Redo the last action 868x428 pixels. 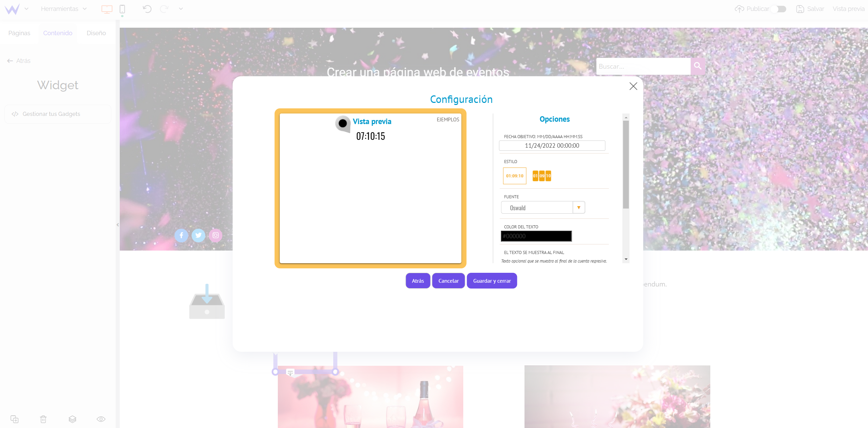coord(164,9)
